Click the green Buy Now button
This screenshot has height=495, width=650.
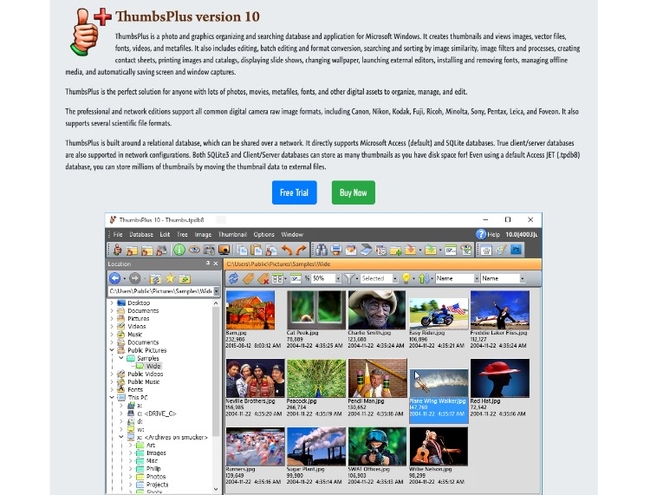click(353, 192)
